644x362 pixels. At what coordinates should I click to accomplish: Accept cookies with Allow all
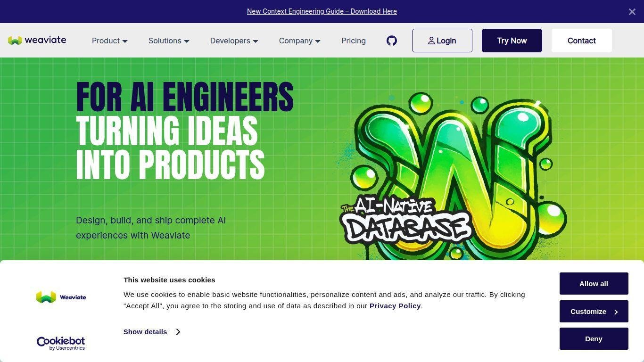(x=594, y=284)
